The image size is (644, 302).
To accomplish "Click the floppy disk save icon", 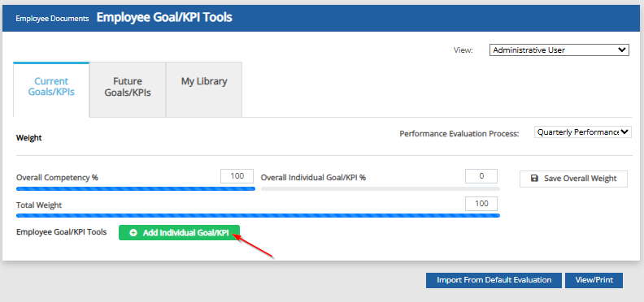I will point(534,179).
